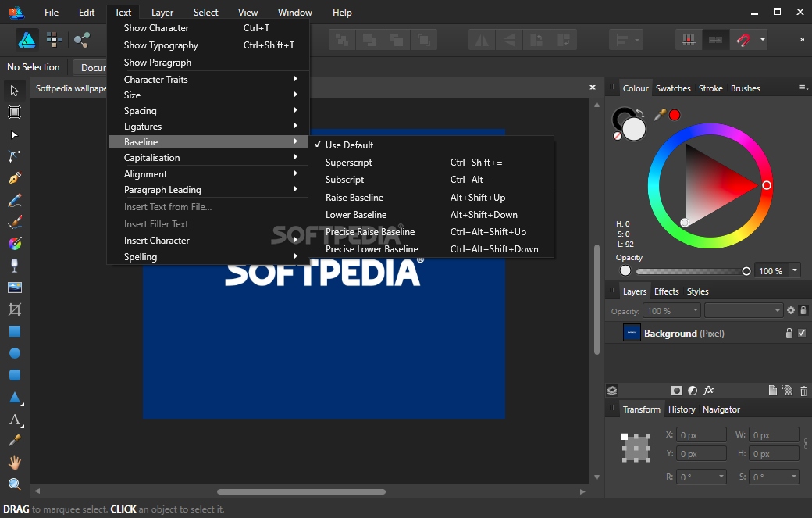The height and width of the screenshot is (518, 812).
Task: Click the X position input field
Action: [x=701, y=435]
